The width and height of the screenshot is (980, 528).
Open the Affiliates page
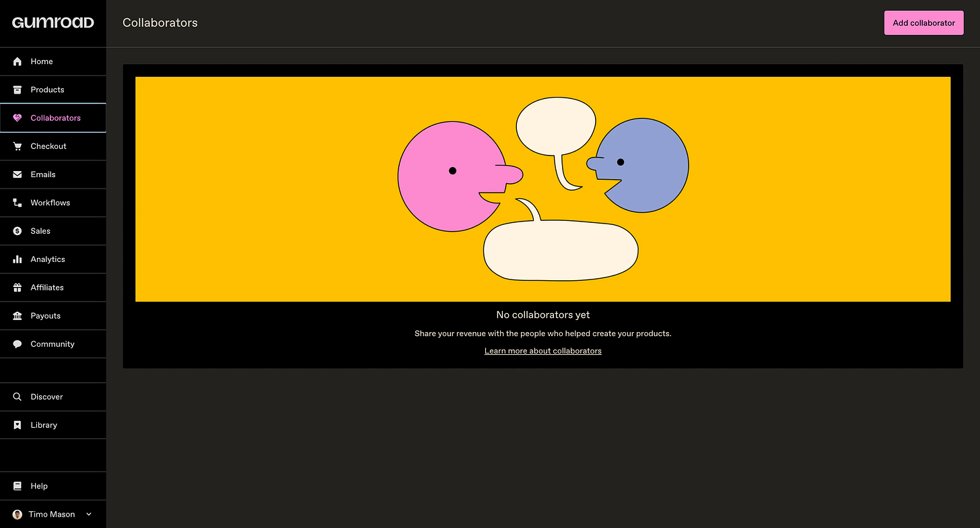tap(53, 288)
